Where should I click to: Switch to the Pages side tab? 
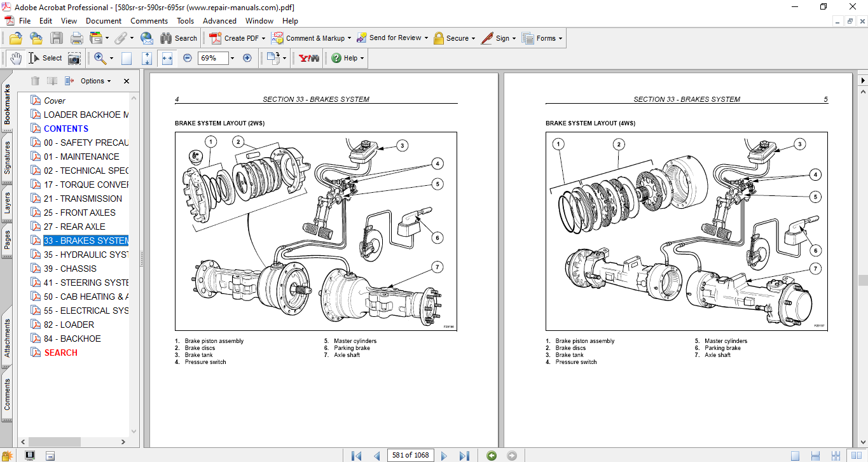click(x=8, y=240)
